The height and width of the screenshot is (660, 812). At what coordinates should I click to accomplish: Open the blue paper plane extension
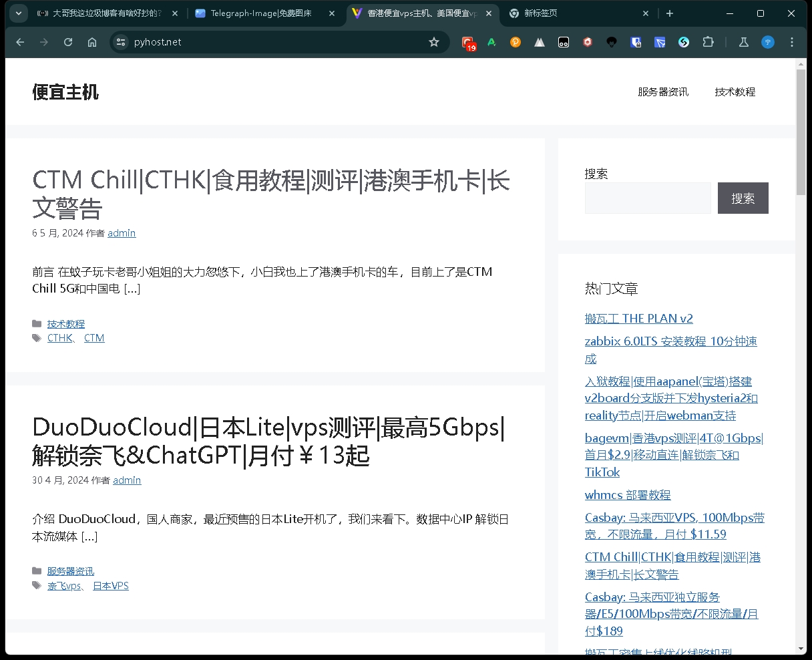tap(660, 42)
